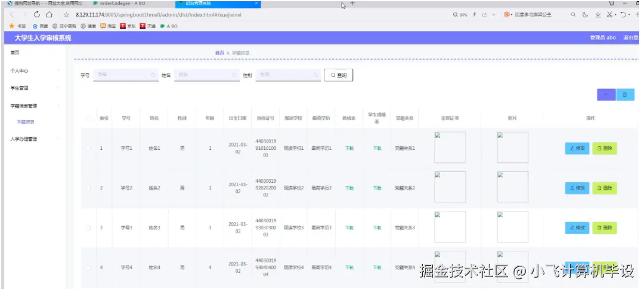The height and width of the screenshot is (289, 644).
Task: Open the 京东 bookmark
Action: click(x=128, y=26)
